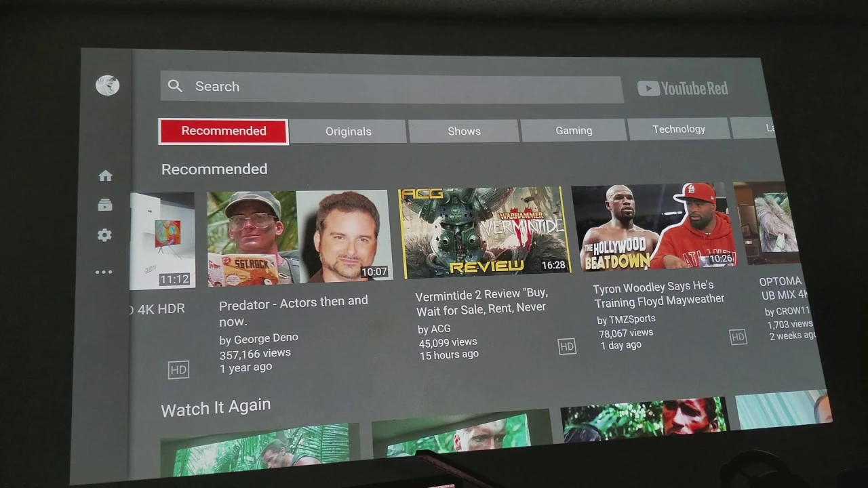This screenshot has height=488, width=868.
Task: Open title 'Predator - Actors then and now.'
Action: pyautogui.click(x=294, y=310)
